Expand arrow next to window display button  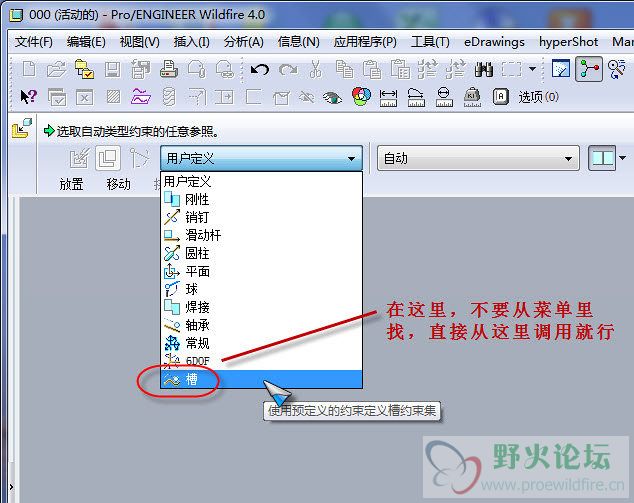(623, 158)
